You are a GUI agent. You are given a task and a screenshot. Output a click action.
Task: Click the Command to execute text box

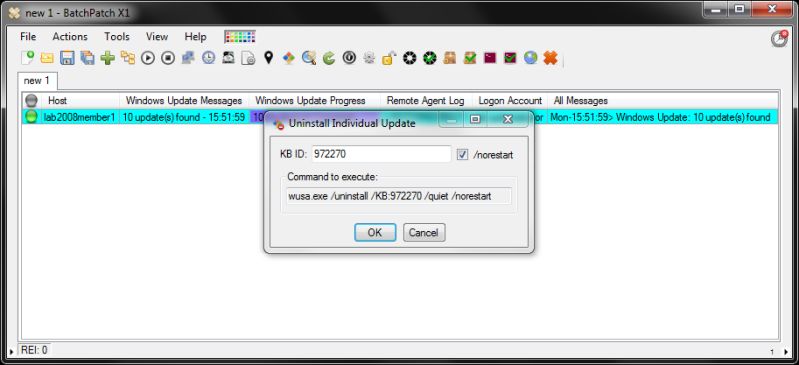click(399, 196)
